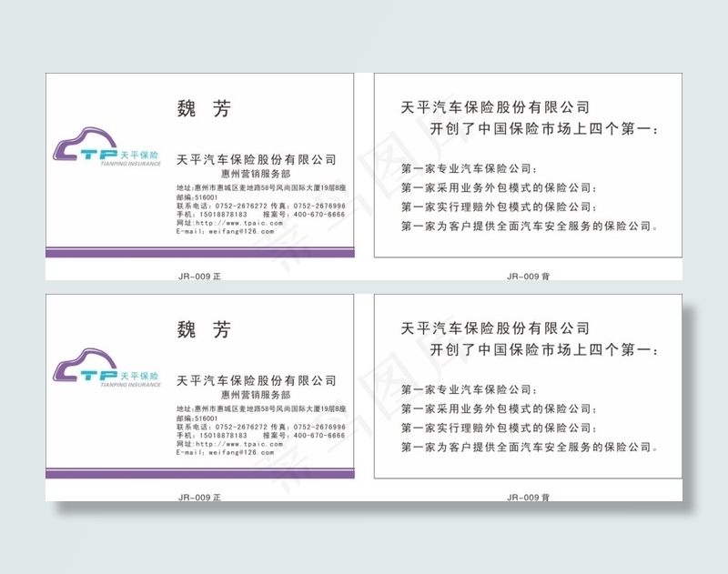
Task: Click the lower JR-009 正 label
Action: point(199,498)
